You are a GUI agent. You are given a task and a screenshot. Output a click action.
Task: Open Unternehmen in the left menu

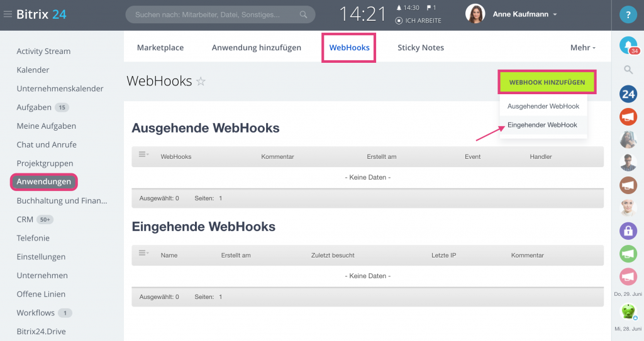click(42, 275)
